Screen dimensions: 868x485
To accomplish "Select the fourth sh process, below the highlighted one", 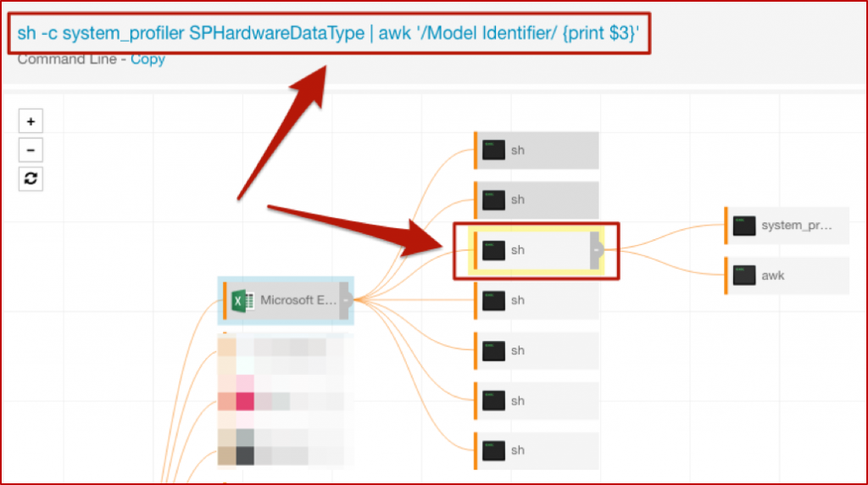I will pyautogui.click(x=537, y=300).
